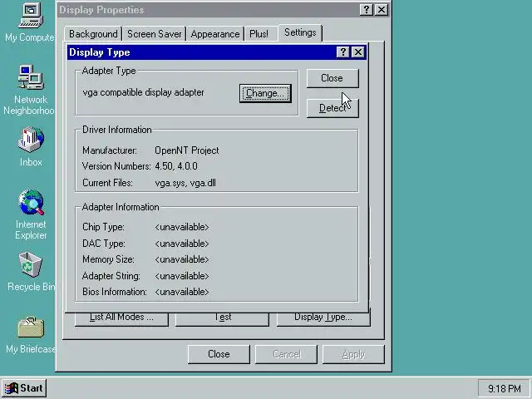Click 'vga compatible display adapter' text
This screenshot has height=399, width=532.
[143, 92]
